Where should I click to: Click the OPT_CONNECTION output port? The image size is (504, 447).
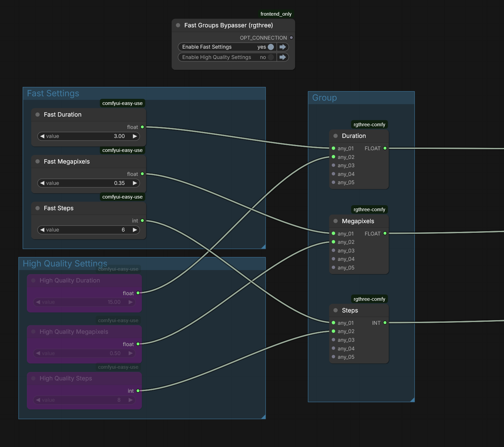point(291,38)
